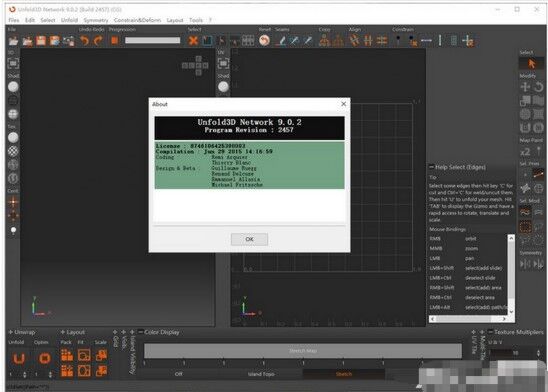
Task: Click the help panel horizontal scrollbar
Action: (x=468, y=319)
